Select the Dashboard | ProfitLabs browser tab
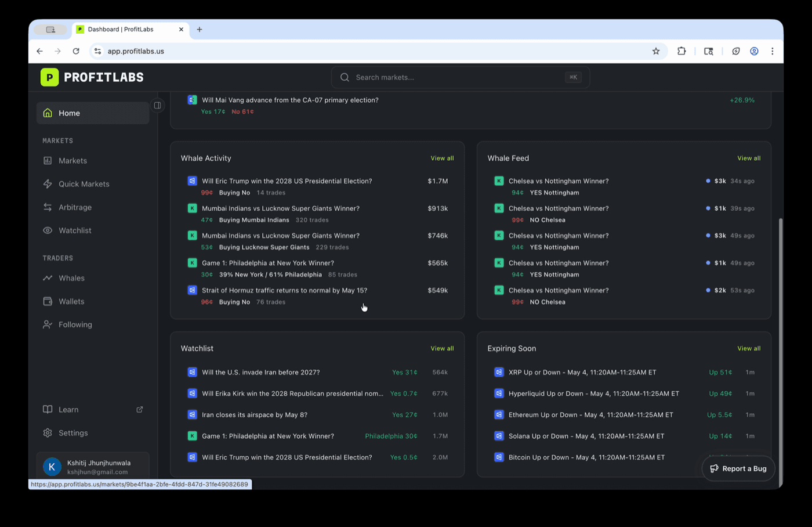 tap(130, 29)
